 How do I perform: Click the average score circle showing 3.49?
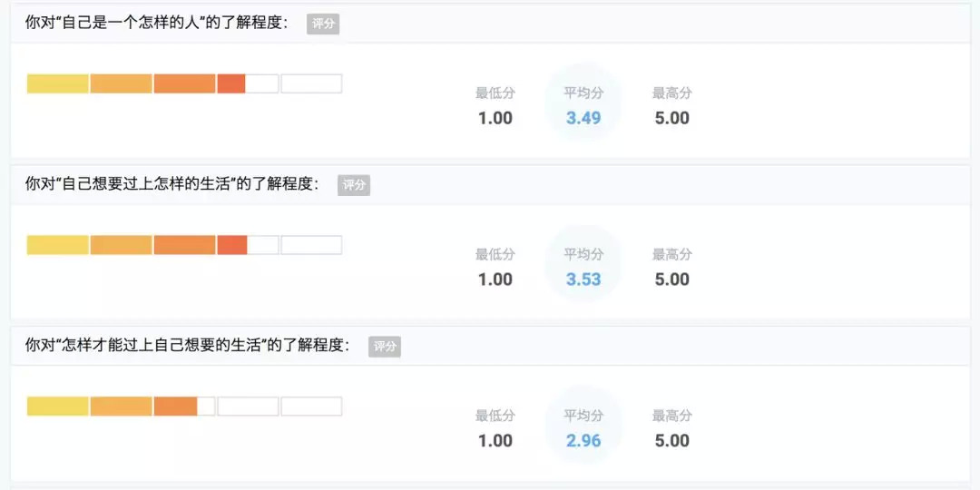click(583, 105)
